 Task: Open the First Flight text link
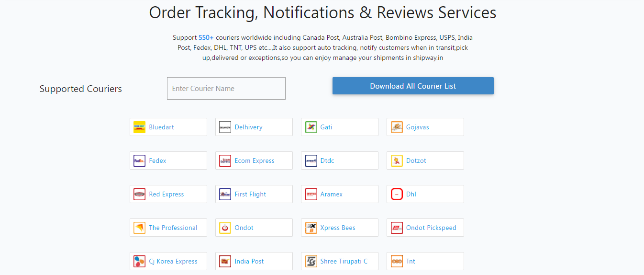pos(250,194)
